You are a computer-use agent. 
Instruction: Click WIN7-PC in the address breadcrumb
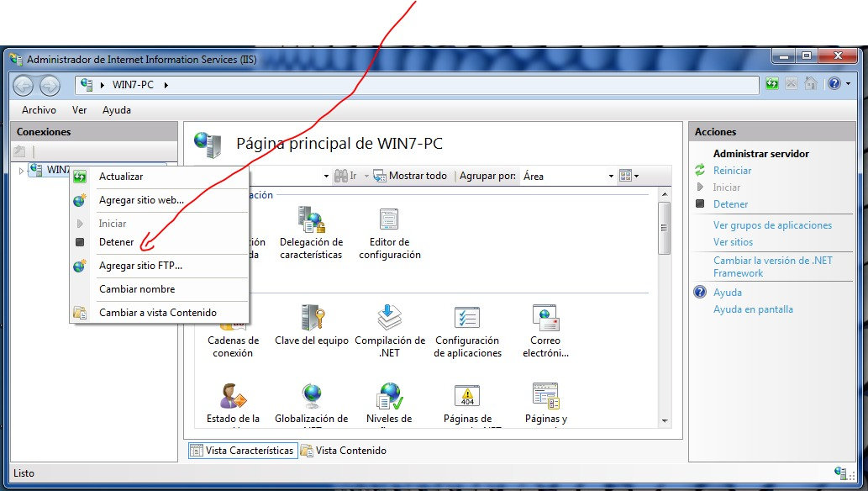point(133,85)
